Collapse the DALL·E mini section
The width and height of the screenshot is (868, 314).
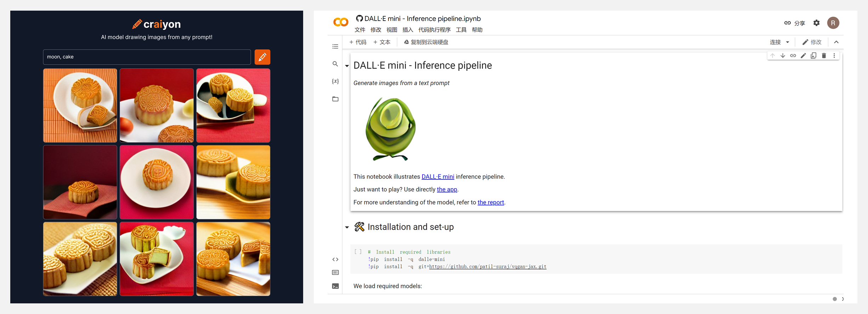pyautogui.click(x=347, y=66)
